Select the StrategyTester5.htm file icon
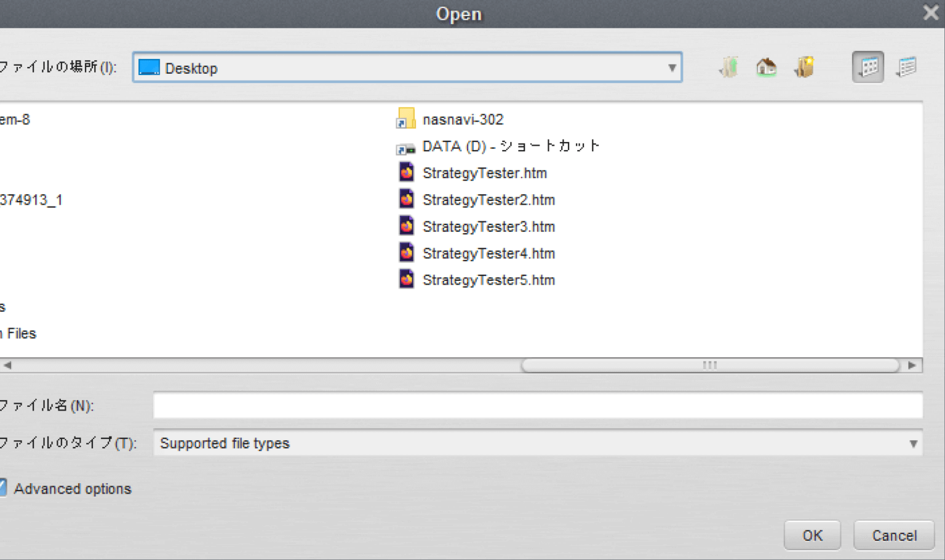The height and width of the screenshot is (560, 945). [x=406, y=278]
